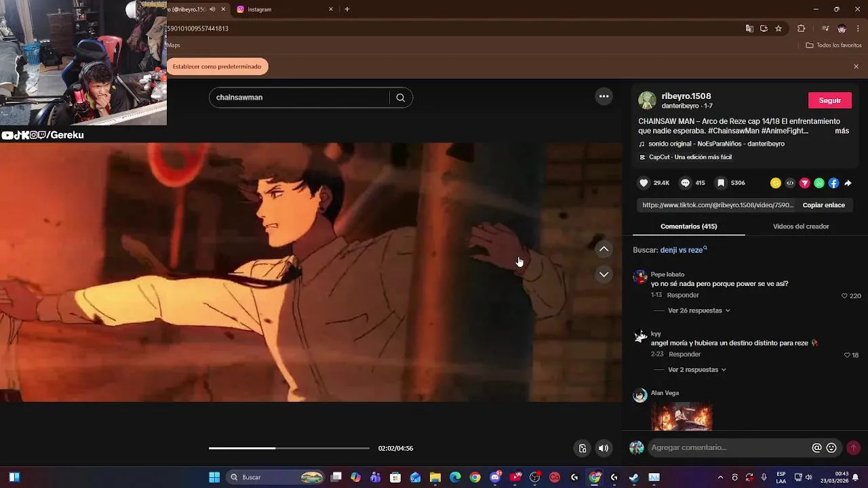
Task: Open the image in Alan Vega's comment
Action: tap(682, 416)
